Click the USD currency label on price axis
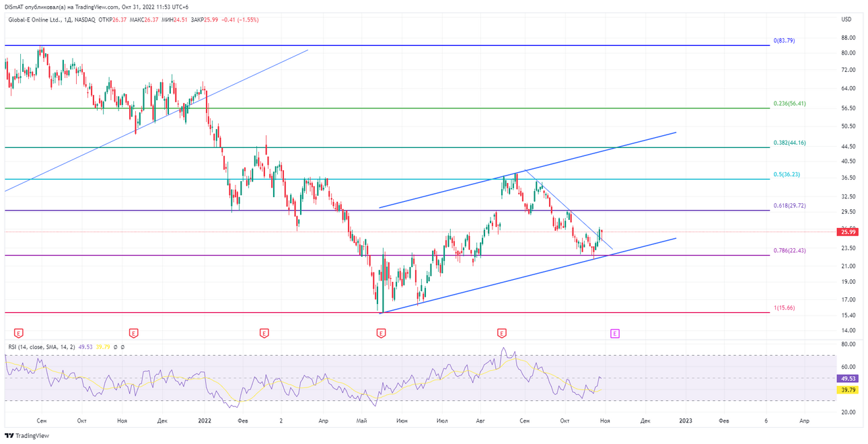The image size is (868, 444). point(846,20)
